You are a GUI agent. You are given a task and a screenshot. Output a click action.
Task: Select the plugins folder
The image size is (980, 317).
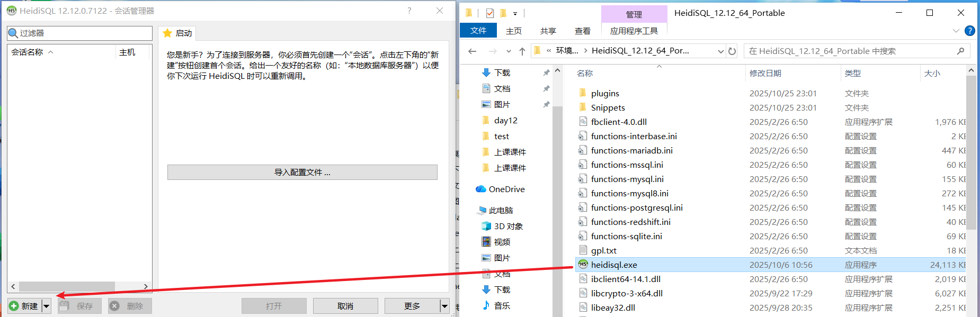point(605,93)
